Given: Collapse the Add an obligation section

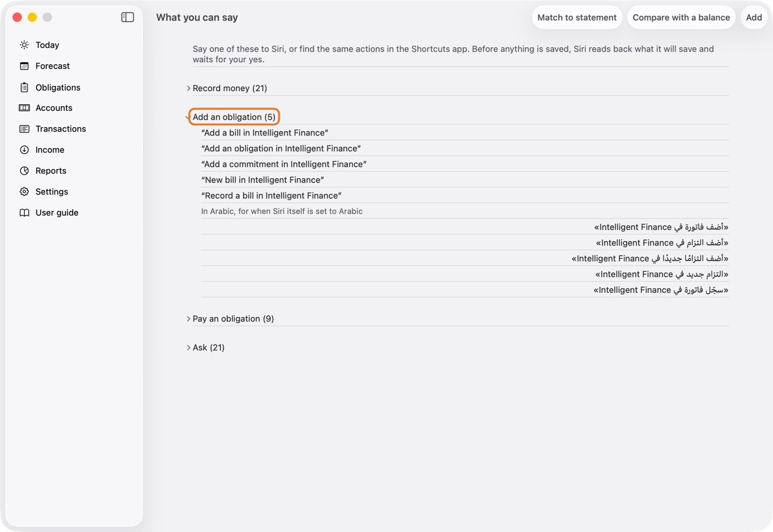Looking at the screenshot, I should point(234,117).
